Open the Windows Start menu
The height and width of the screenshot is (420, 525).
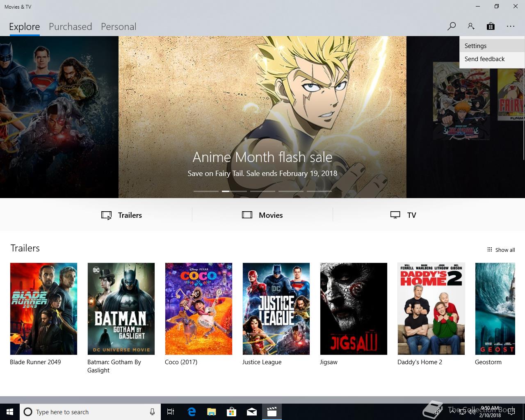pos(10,412)
